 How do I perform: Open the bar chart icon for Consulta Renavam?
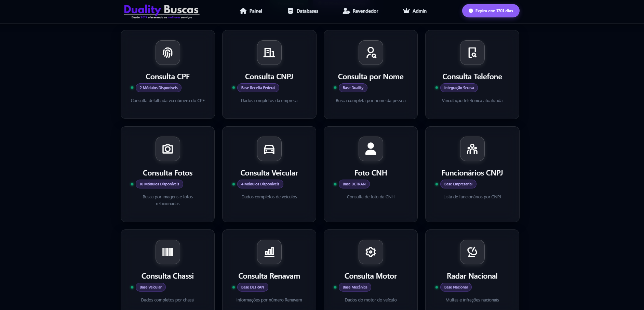pos(269,252)
